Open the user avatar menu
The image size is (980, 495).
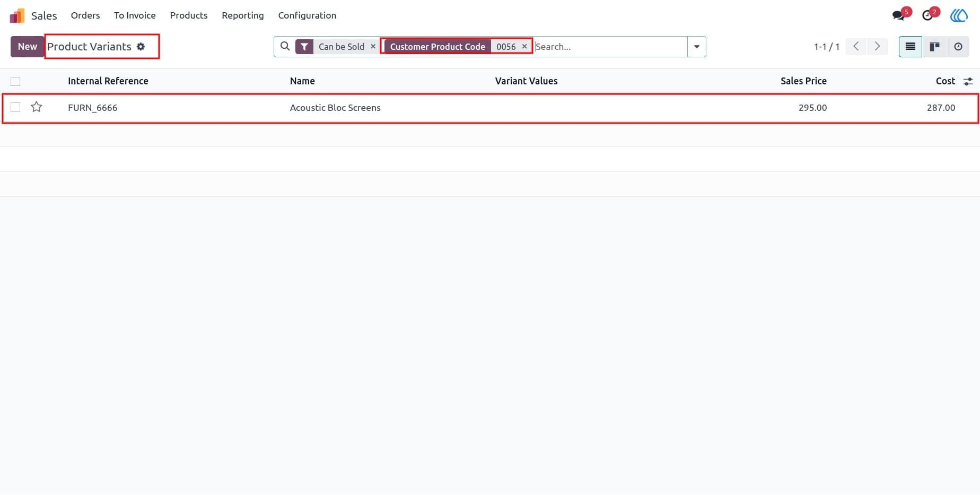coord(959,15)
